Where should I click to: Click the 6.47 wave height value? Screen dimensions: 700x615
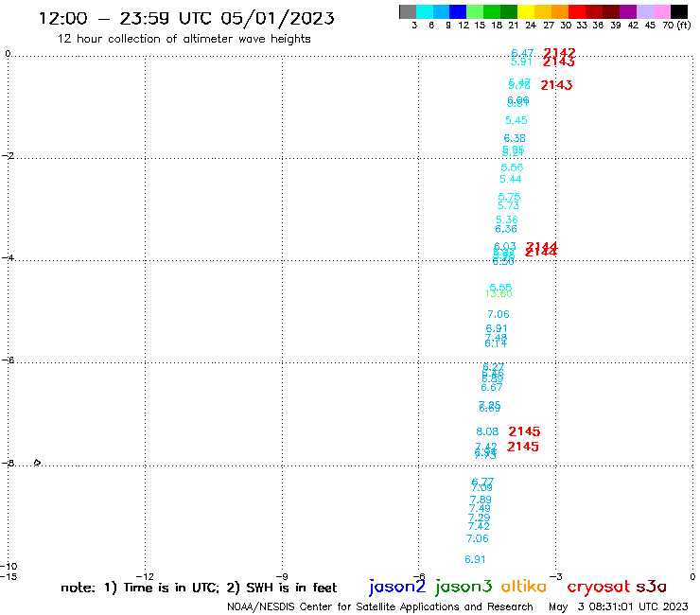click(x=522, y=54)
